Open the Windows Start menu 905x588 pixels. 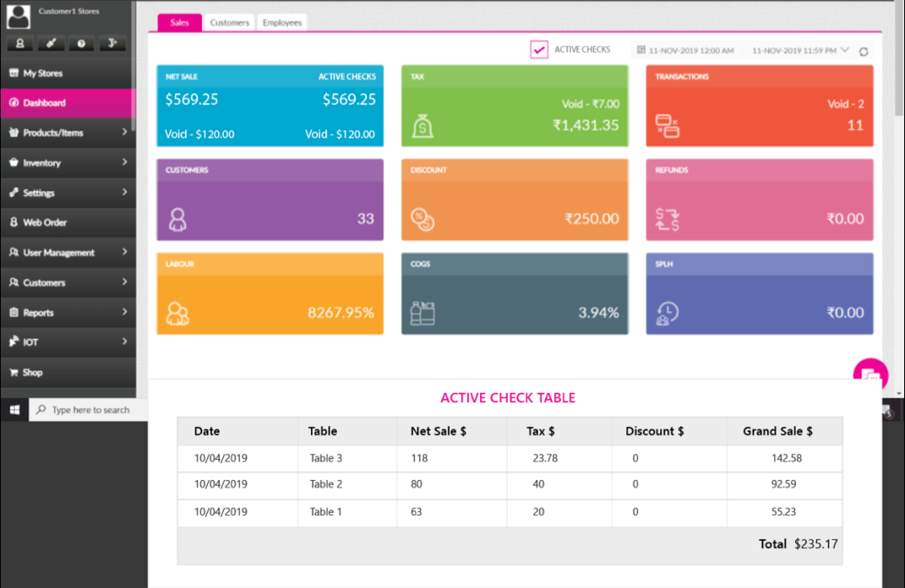point(14,410)
